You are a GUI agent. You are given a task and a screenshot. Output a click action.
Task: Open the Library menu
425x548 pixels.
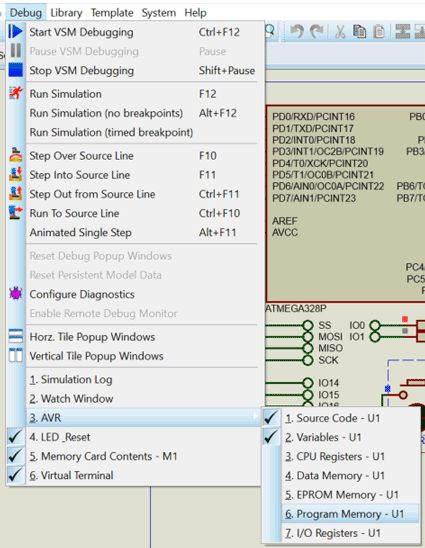pyautogui.click(x=66, y=13)
